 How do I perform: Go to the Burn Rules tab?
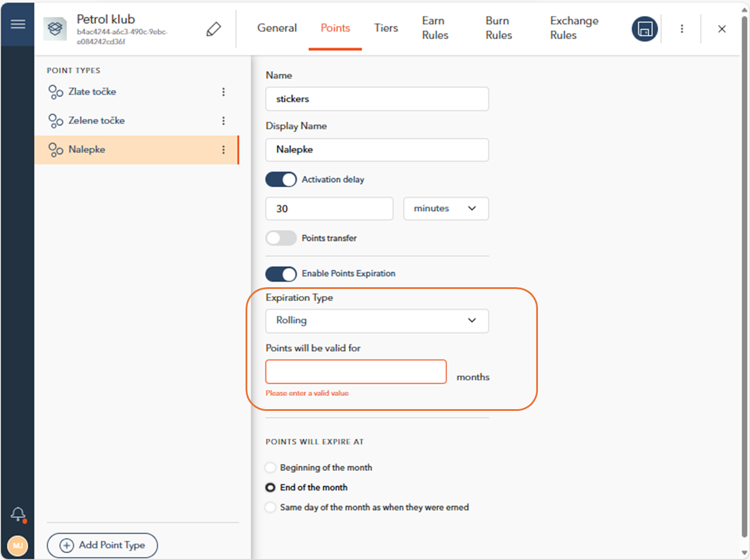click(x=499, y=28)
